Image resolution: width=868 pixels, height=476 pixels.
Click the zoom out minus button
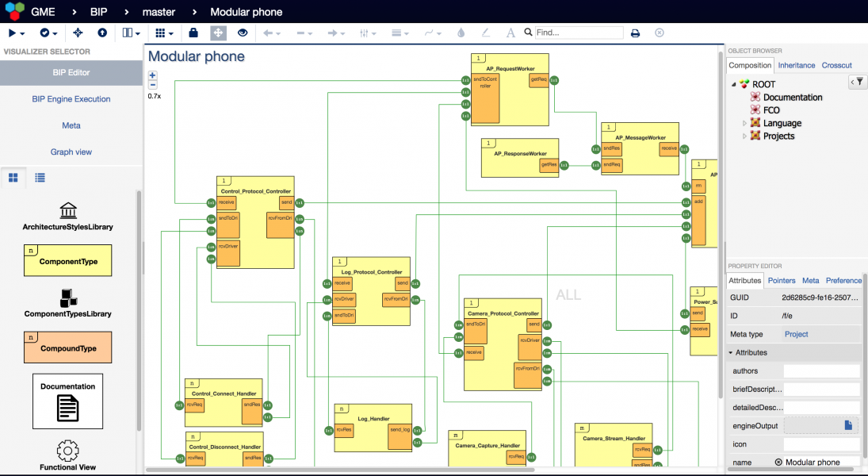[153, 85]
